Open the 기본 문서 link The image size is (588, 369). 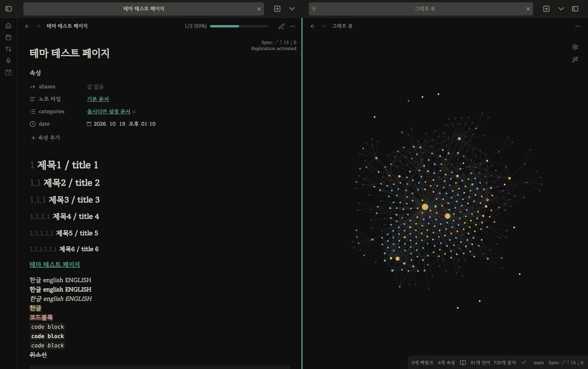pyautogui.click(x=98, y=99)
